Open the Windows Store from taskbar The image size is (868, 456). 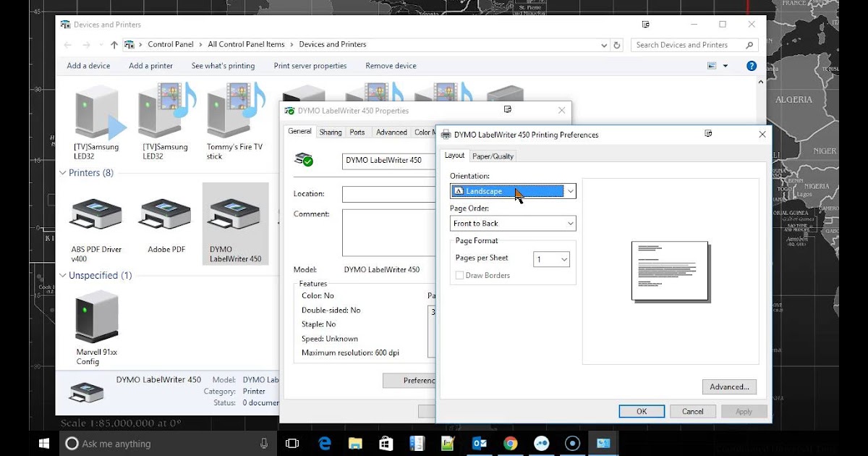coord(386,444)
